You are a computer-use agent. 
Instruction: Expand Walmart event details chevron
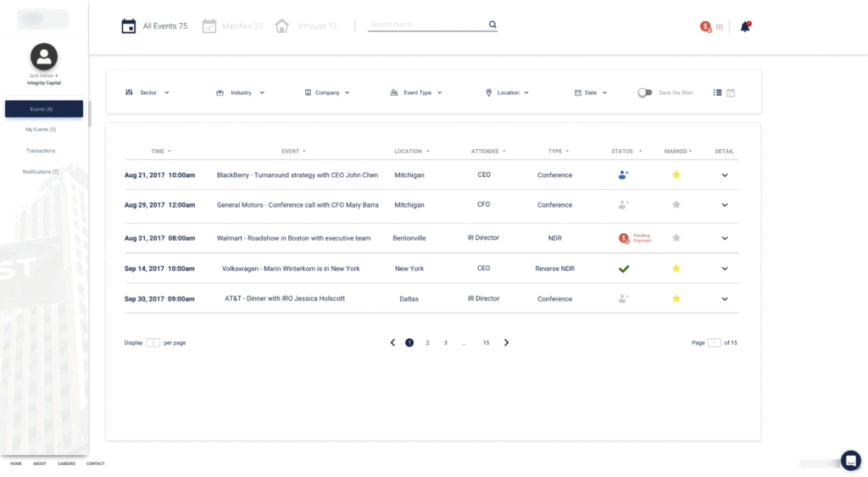coord(725,239)
